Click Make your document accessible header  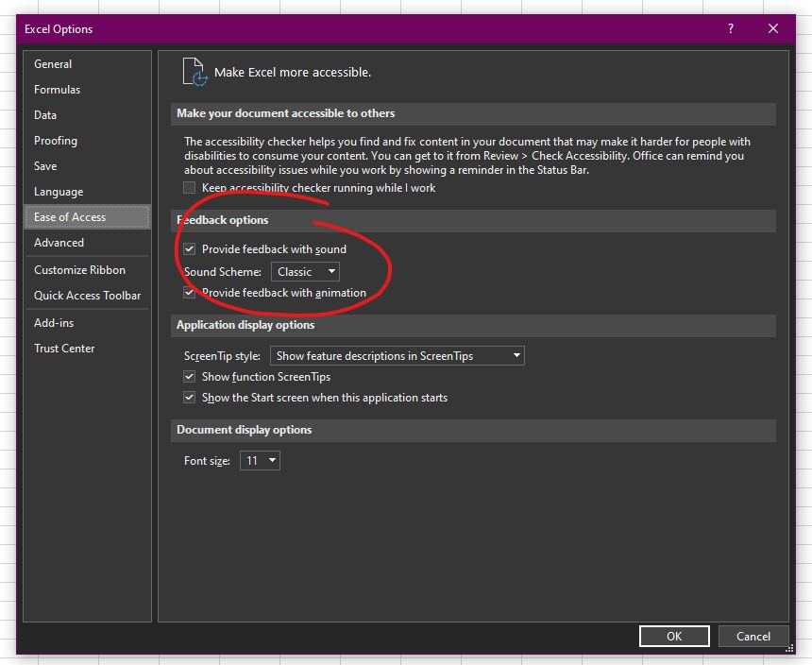tap(473, 113)
